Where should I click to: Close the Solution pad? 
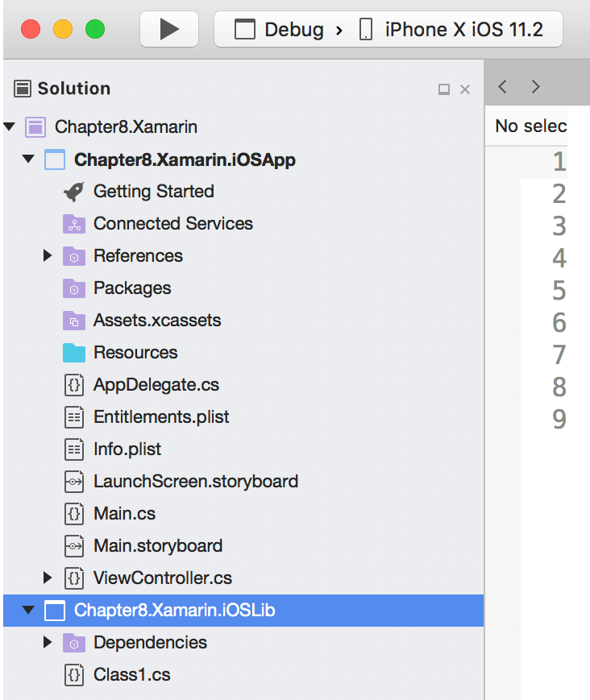[x=465, y=89]
